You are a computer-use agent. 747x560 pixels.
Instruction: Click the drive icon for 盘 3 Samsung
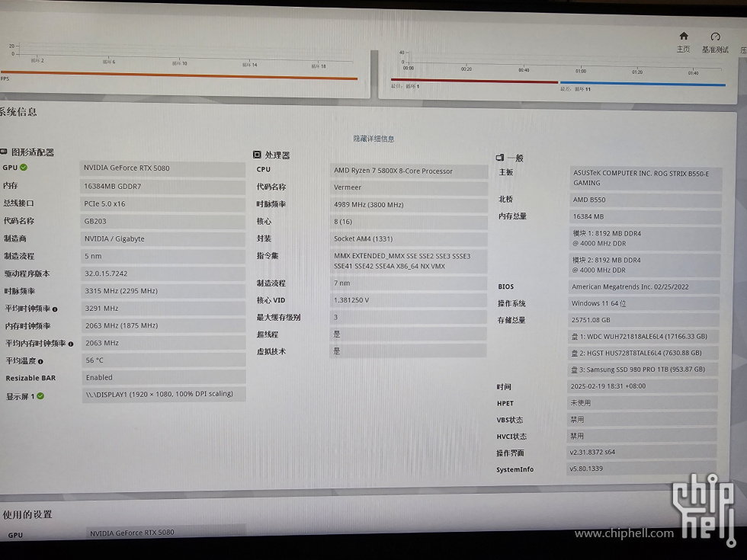point(575,370)
